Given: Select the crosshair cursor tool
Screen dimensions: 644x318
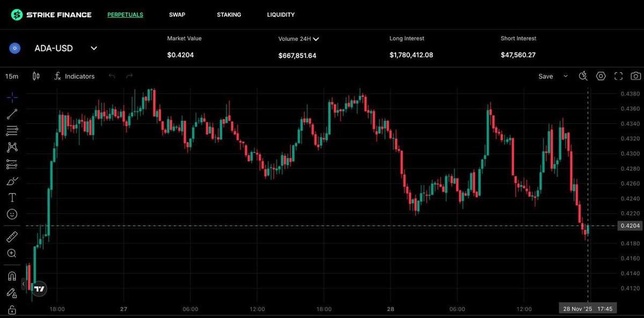Looking at the screenshot, I should coord(12,97).
